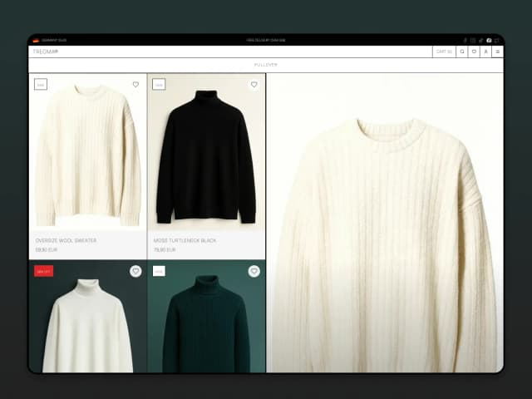Screen dimensions: 532x399
Task: Open the Cart button
Action: pyautogui.click(x=443, y=52)
